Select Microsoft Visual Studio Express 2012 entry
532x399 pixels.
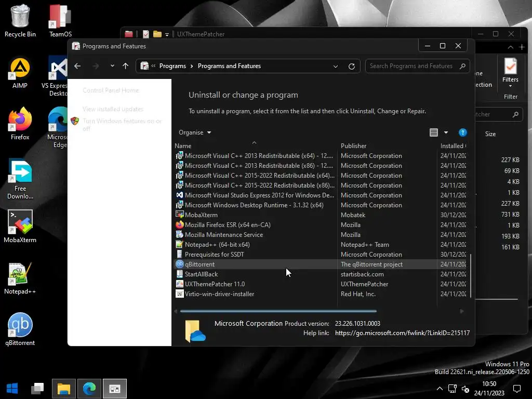pyautogui.click(x=320, y=195)
